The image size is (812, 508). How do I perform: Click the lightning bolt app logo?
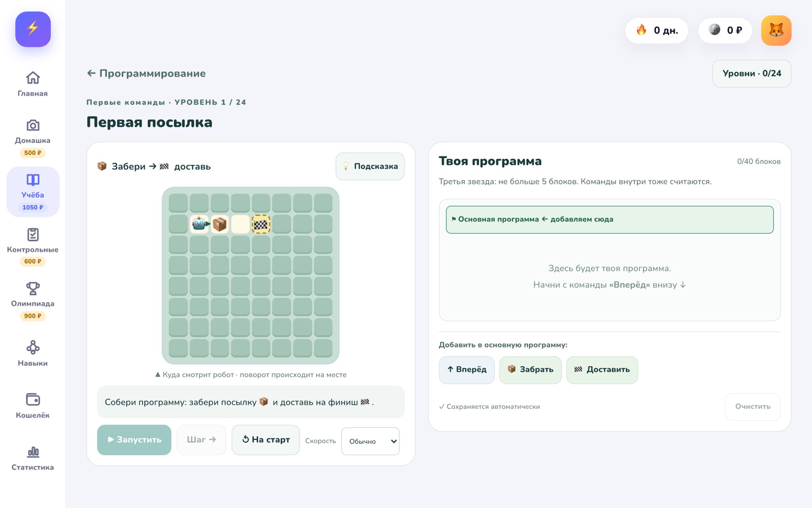(x=33, y=29)
